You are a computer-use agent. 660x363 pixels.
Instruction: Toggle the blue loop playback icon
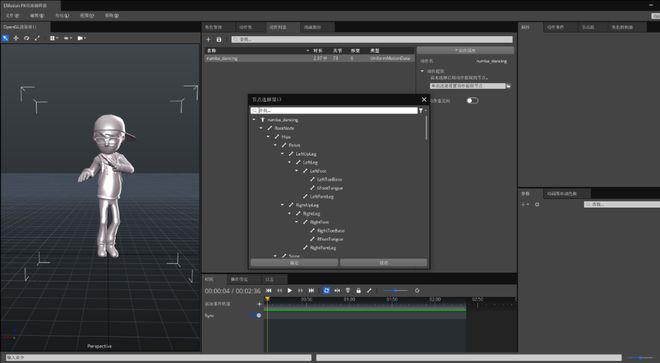[326, 291]
